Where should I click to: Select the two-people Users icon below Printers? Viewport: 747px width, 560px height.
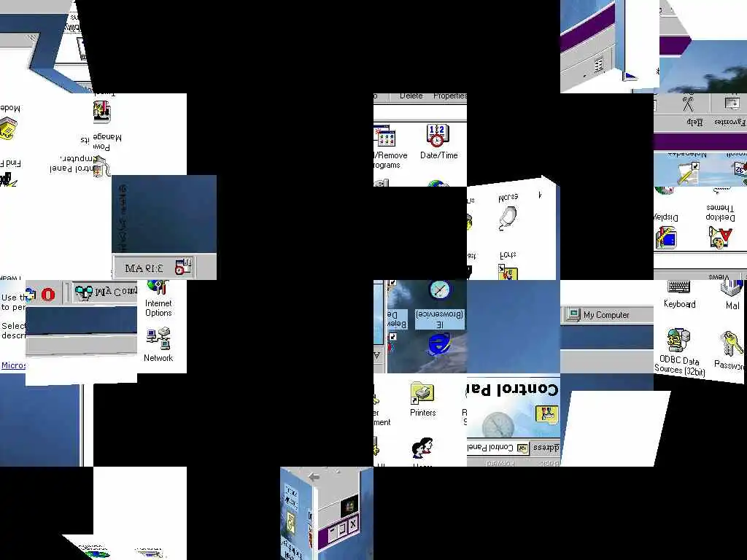pyautogui.click(x=422, y=448)
